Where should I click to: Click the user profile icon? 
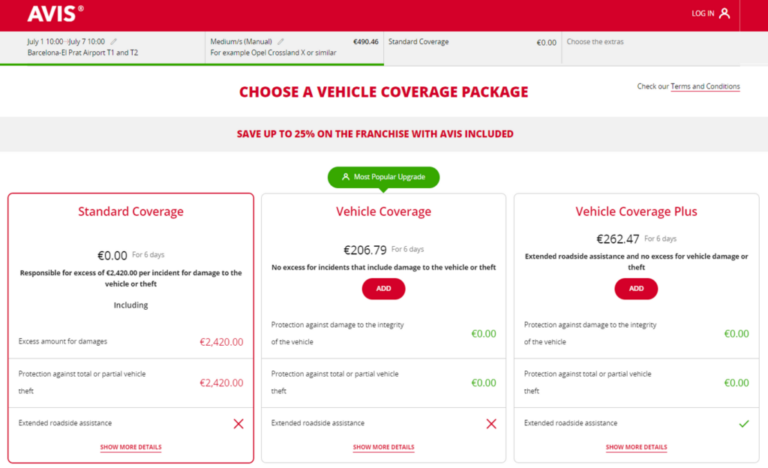tap(725, 13)
